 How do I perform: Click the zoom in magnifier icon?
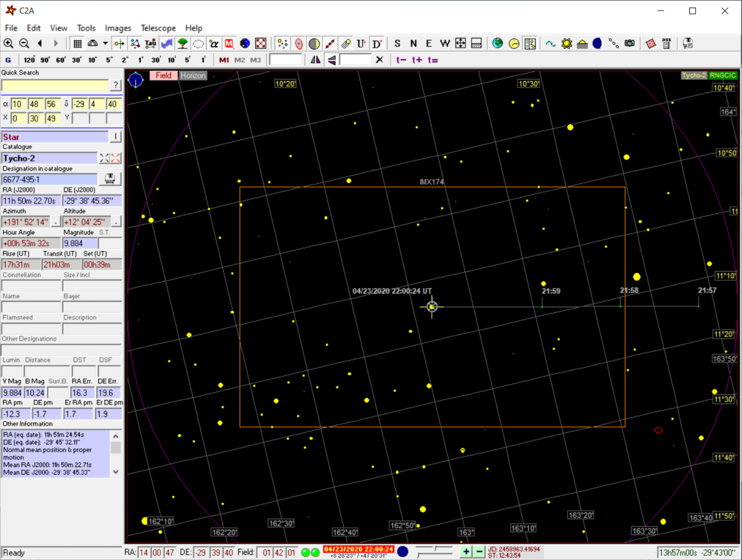coord(8,43)
